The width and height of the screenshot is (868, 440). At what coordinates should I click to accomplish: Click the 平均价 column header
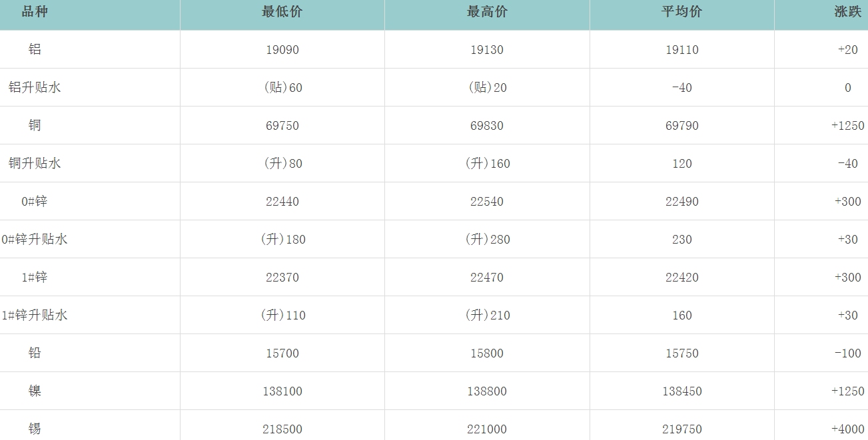pos(681,12)
